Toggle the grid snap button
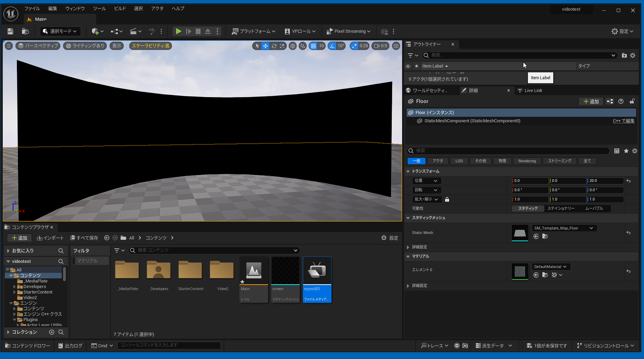 coord(313,46)
